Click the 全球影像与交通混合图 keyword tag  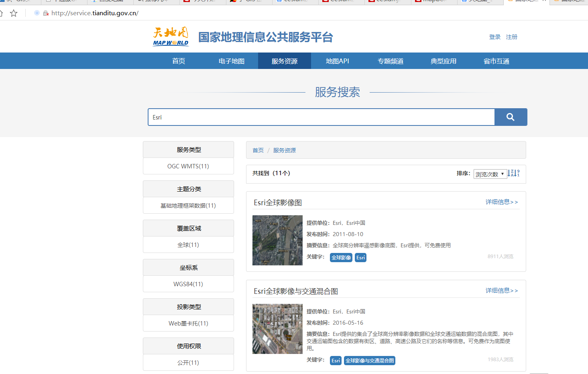370,360
